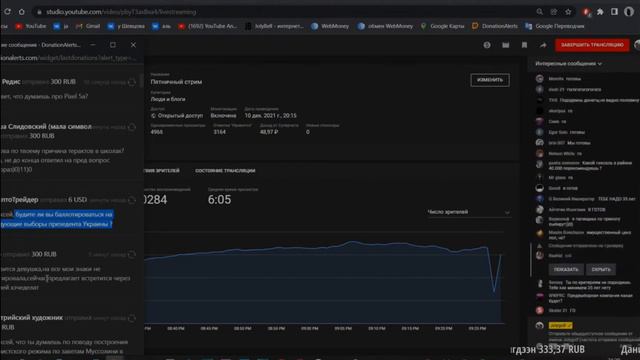This screenshot has height=360, width=640.
Task: Click the DonationAlerts window scrollbar
Action: coord(142,80)
